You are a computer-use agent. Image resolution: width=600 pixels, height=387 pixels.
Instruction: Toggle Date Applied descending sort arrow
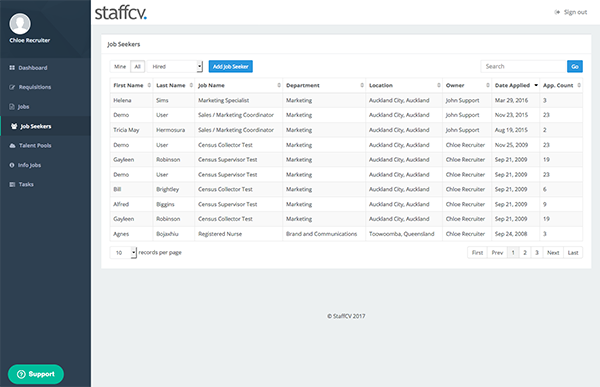536,85
